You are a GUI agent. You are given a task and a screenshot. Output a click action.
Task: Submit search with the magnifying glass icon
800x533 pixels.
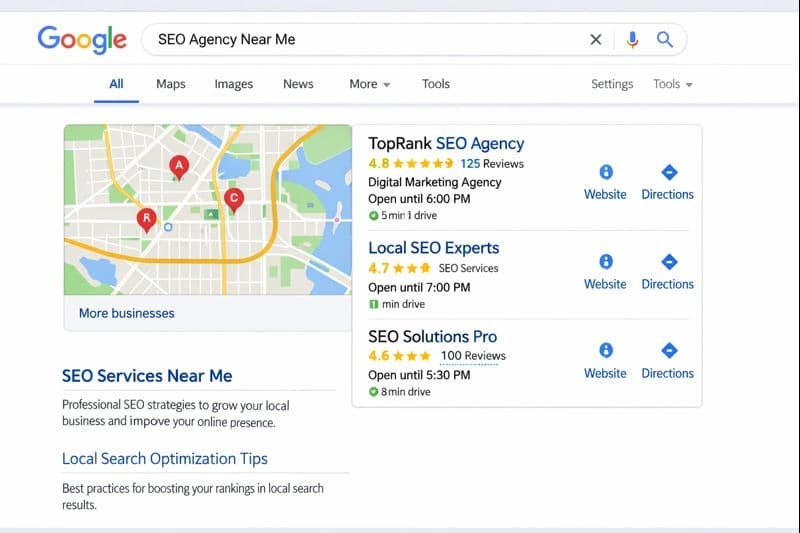coord(664,39)
